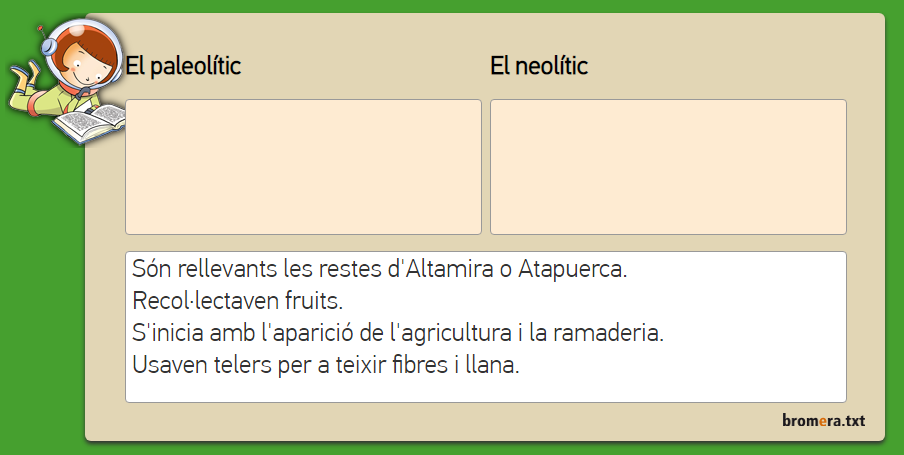Click inside the neolític drop box

pos(668,167)
